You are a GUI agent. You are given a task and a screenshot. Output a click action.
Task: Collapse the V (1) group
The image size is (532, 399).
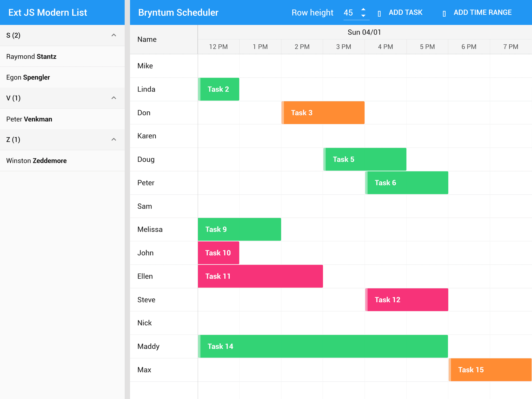114,98
